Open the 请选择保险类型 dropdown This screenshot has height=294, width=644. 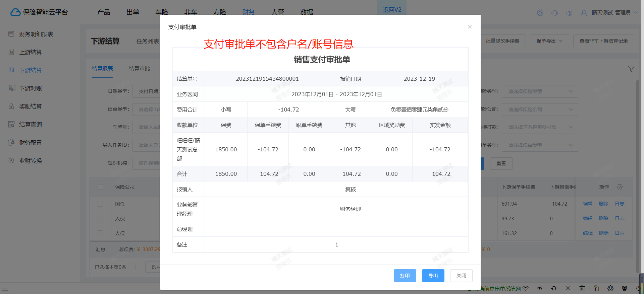540,91
